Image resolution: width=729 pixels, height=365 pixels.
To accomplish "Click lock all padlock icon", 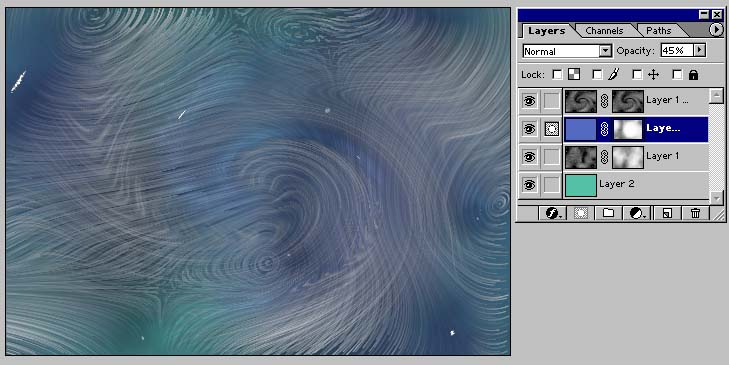I will point(693,74).
